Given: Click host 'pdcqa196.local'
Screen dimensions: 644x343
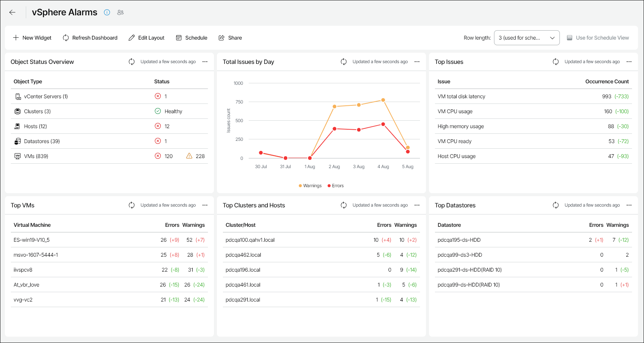Looking at the screenshot, I should [243, 270].
